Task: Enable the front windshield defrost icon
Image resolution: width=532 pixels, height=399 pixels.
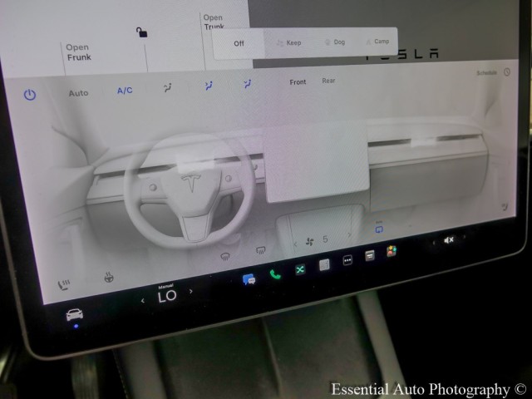Action: [x=225, y=257]
